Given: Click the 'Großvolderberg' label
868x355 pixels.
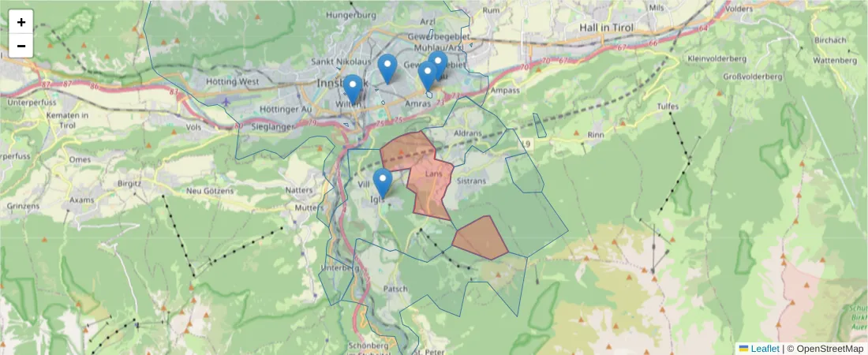Looking at the screenshot, I should 752,77.
